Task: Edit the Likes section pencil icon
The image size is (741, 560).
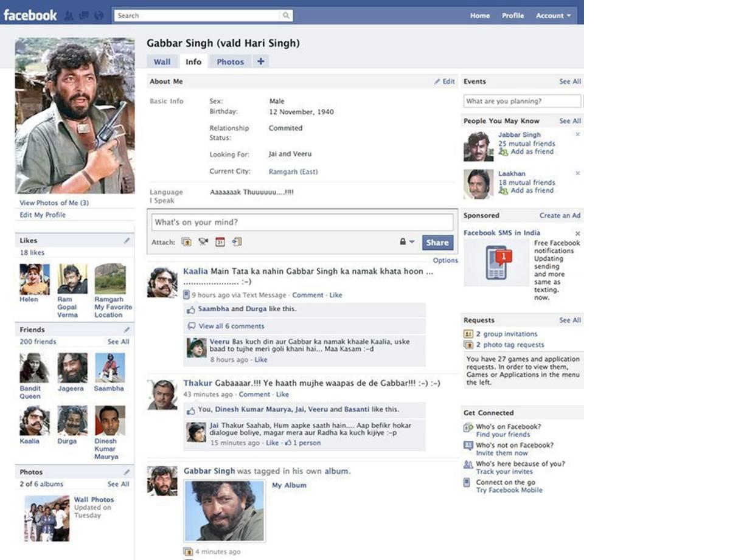Action: point(127,241)
